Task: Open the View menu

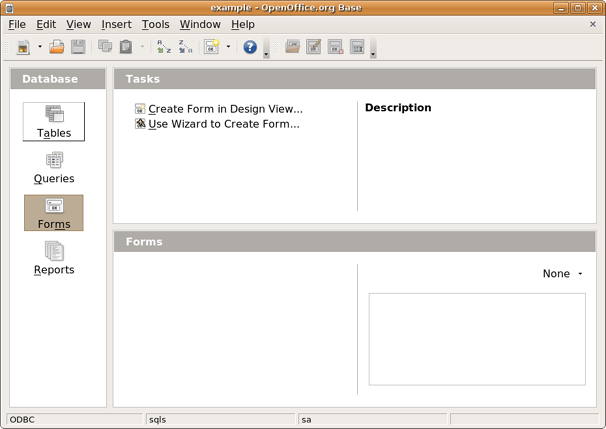Action: pos(78,24)
